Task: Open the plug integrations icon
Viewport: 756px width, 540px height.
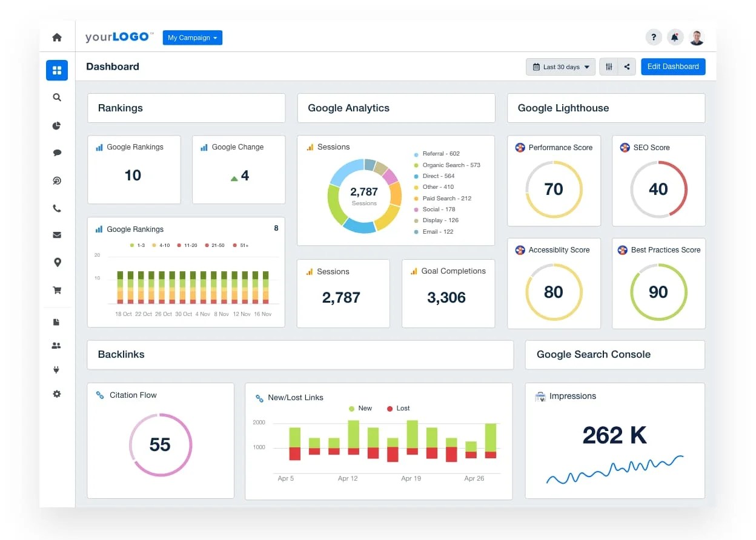Action: point(57,369)
